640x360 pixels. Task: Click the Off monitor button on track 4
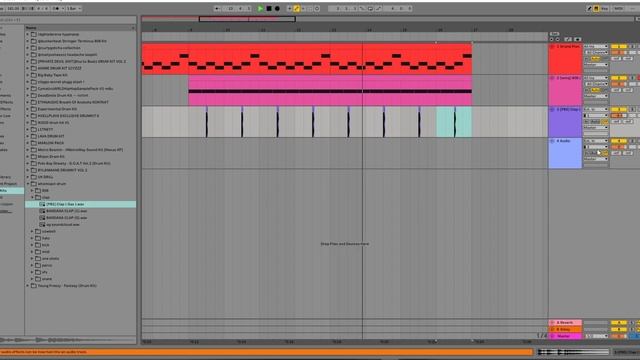click(x=604, y=153)
